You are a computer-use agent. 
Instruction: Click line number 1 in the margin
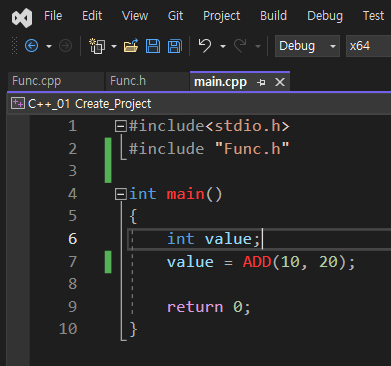coord(72,126)
